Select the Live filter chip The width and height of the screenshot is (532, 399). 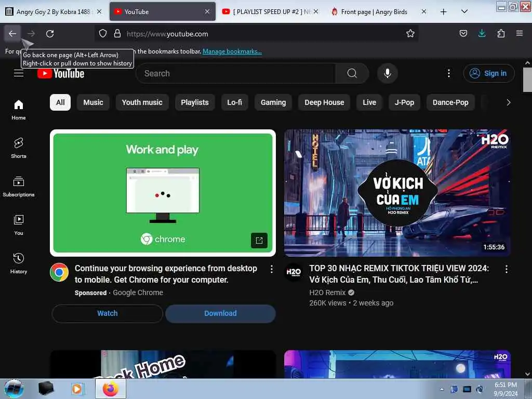tap(369, 102)
